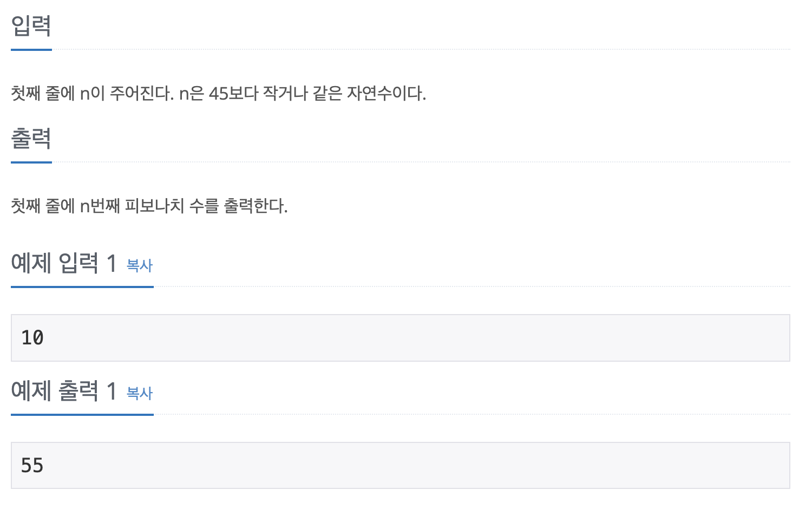Click the blue underline beneath 예제 출력 1
Viewport: 812px width, 509px height.
coord(82,415)
